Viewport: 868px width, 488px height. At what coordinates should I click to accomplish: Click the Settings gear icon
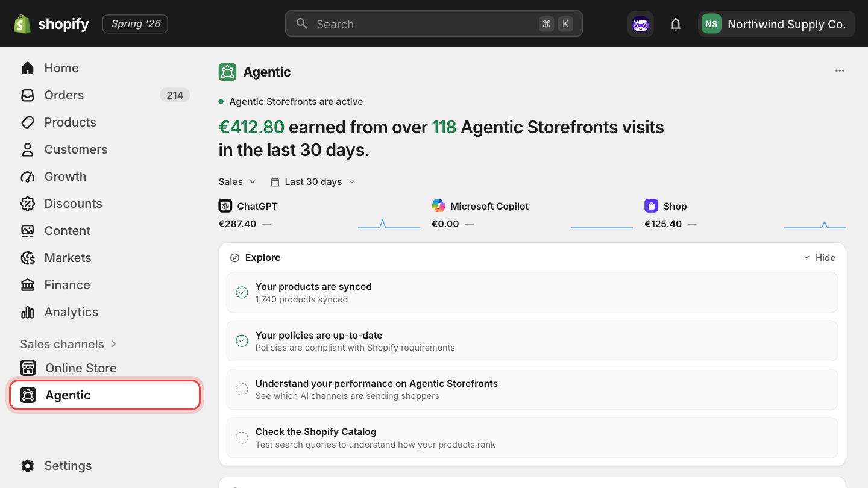28,466
